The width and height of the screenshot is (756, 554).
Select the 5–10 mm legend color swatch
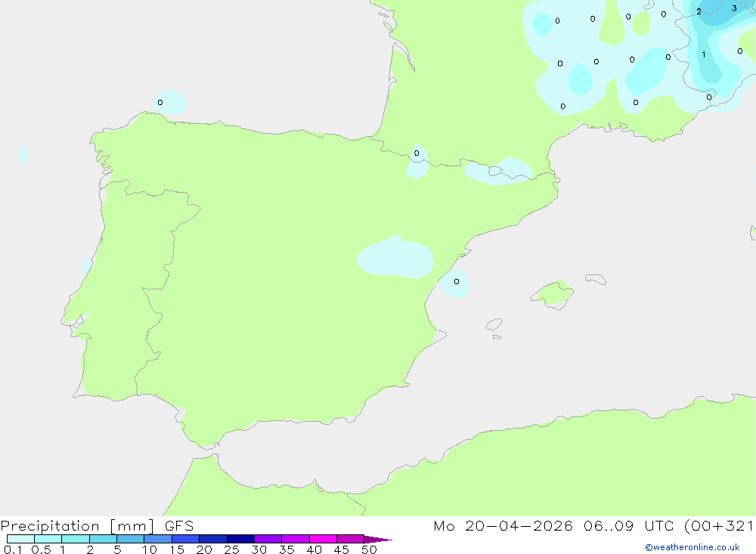coord(131,539)
